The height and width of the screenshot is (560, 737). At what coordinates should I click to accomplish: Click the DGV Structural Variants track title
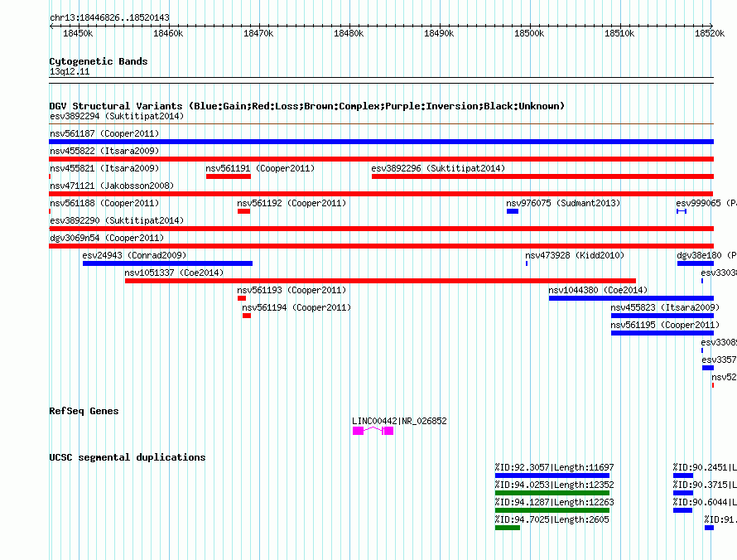(307, 106)
